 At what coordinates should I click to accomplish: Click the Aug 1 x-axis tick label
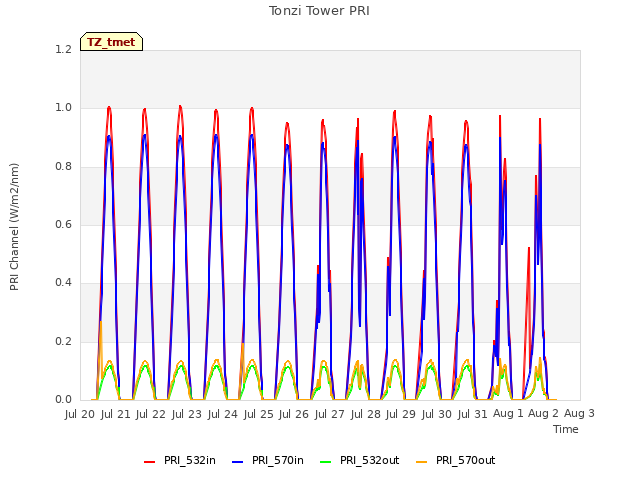508,413
